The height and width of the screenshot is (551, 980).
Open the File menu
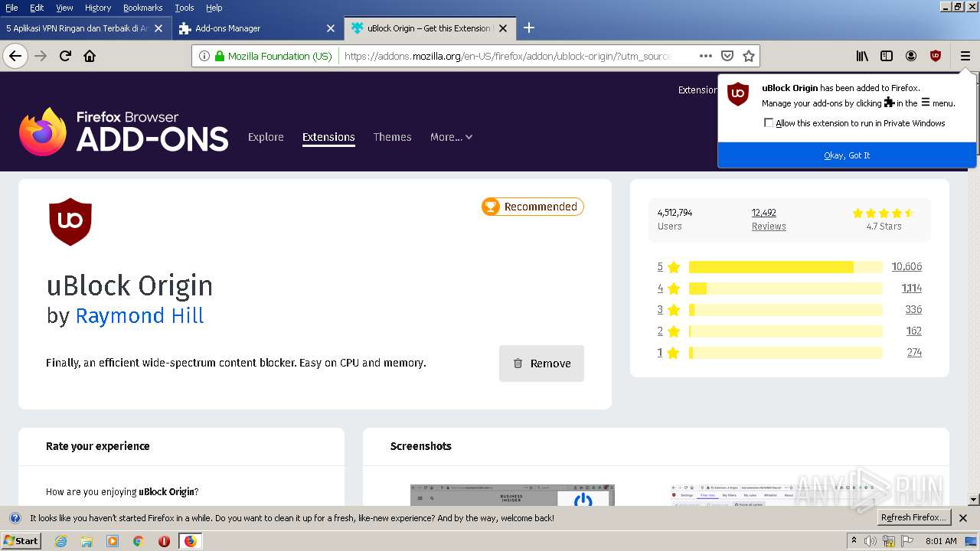[x=11, y=8]
